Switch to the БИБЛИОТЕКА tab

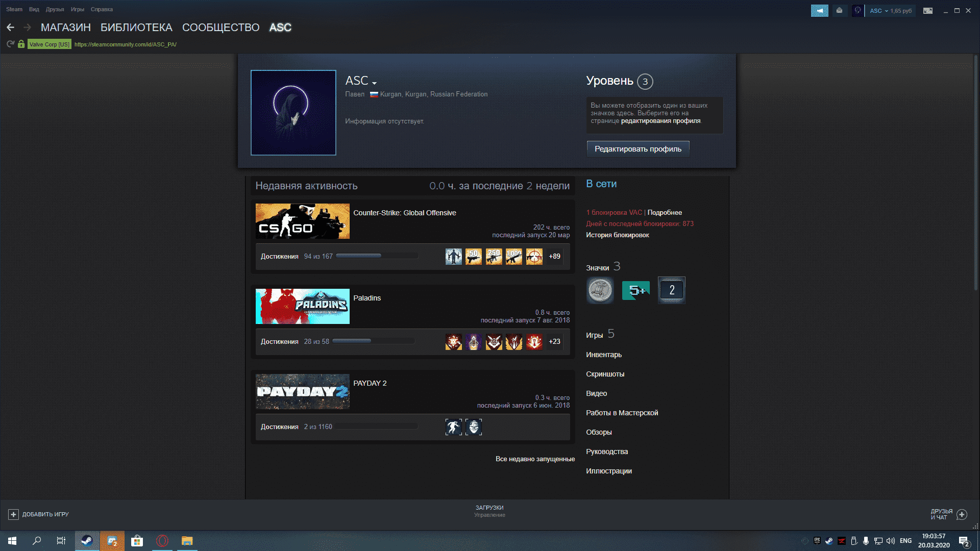click(136, 28)
